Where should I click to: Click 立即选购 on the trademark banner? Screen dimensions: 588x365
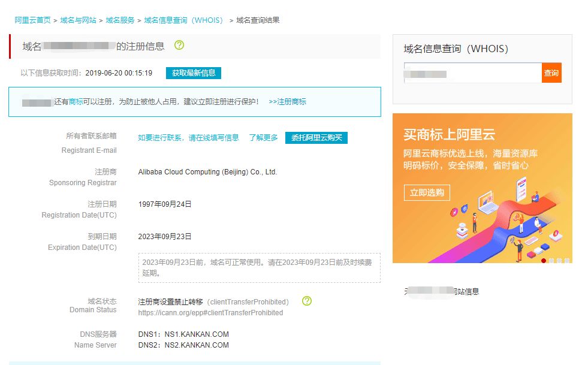pos(427,192)
